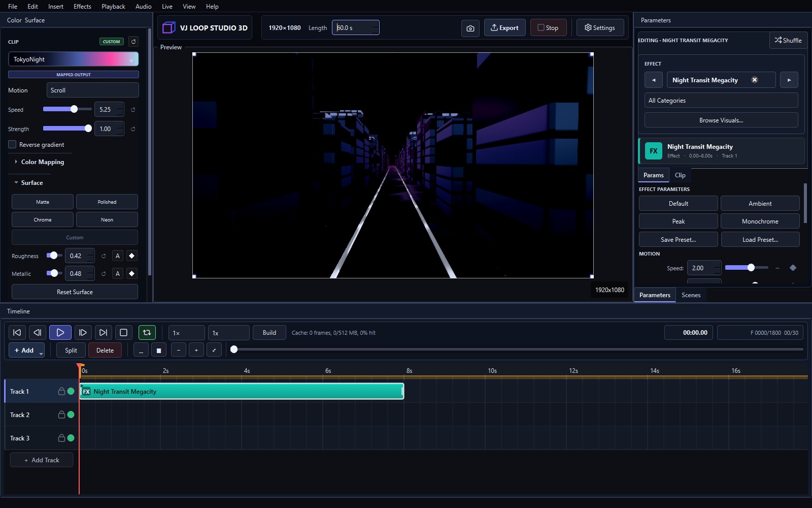The image size is (812, 508).
Task: Click the camera snapshot icon
Action: coord(470,28)
